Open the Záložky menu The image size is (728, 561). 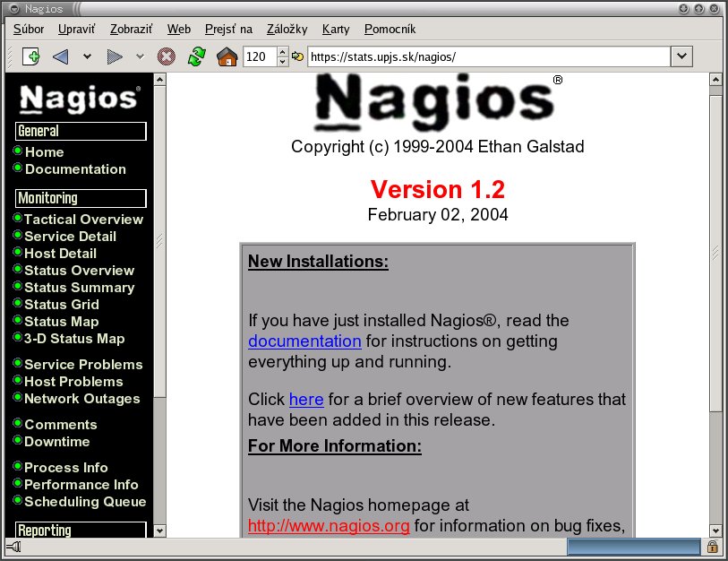click(287, 30)
